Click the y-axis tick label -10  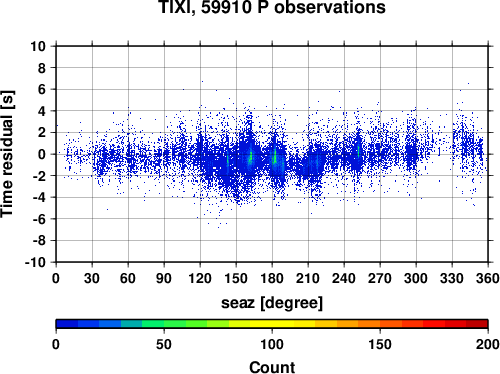[36, 262]
